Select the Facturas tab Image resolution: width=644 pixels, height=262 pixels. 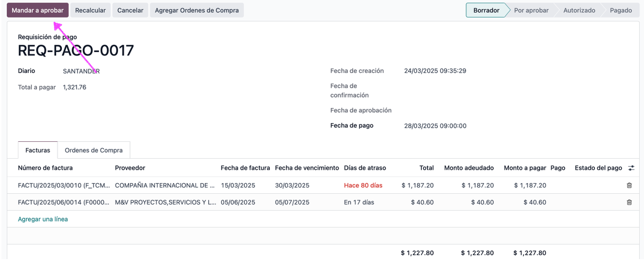click(x=38, y=150)
